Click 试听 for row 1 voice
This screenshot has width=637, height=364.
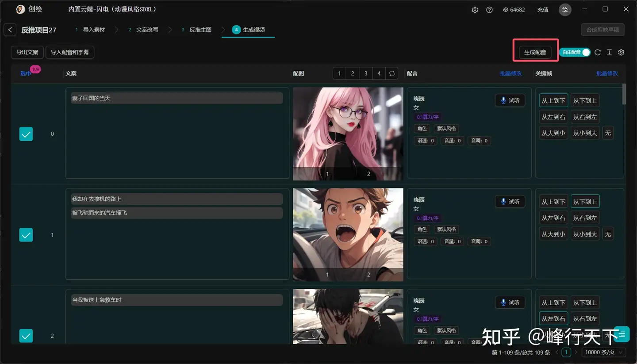510,201
